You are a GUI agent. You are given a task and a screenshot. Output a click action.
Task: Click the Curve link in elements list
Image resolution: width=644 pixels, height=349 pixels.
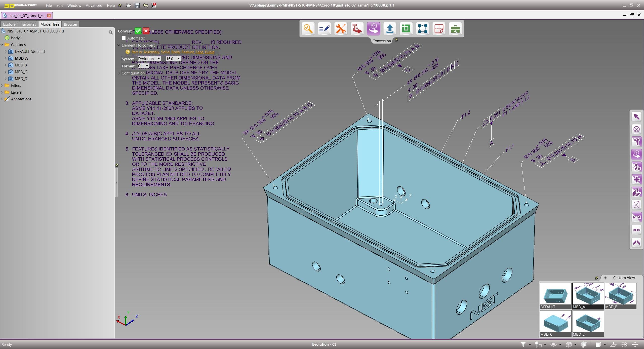[210, 52]
